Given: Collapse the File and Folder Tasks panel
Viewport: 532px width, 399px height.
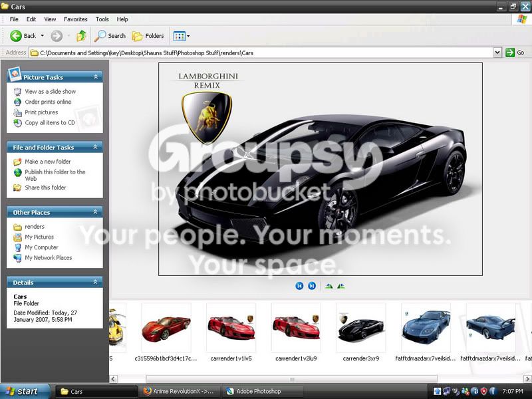Looking at the screenshot, I should 95,147.
